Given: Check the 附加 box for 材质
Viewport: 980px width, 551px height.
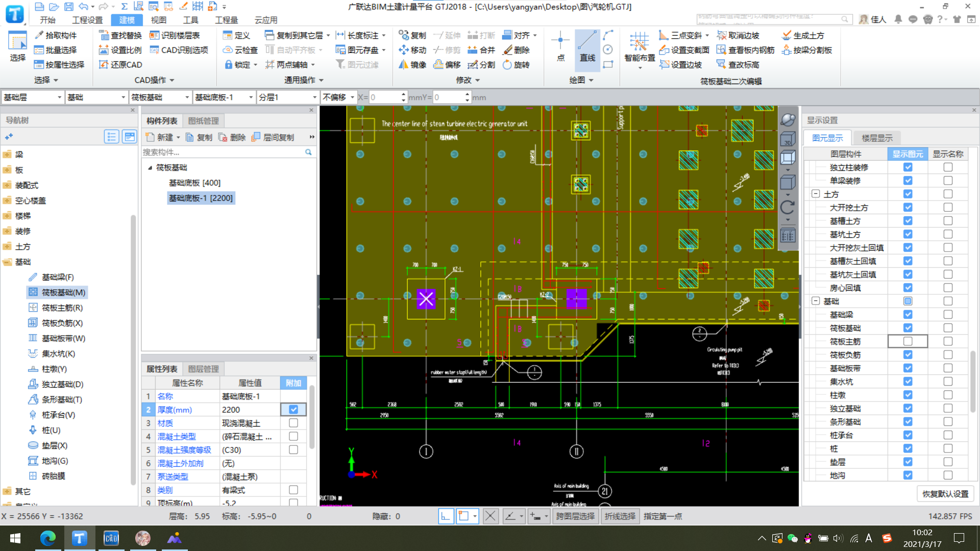Looking at the screenshot, I should coord(293,423).
